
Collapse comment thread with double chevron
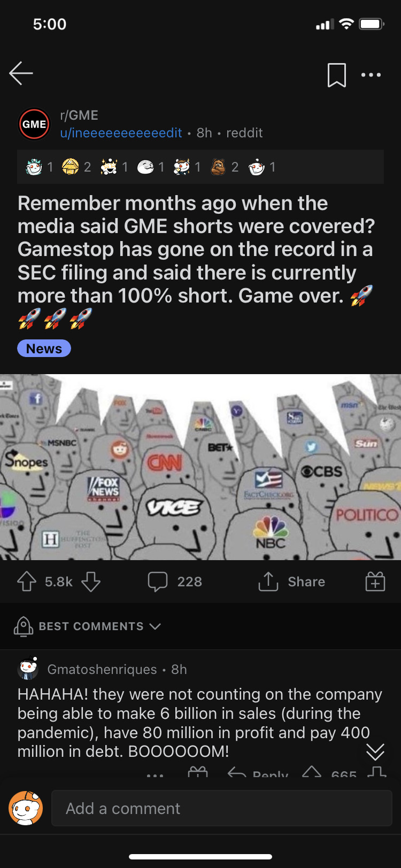pyautogui.click(x=375, y=752)
